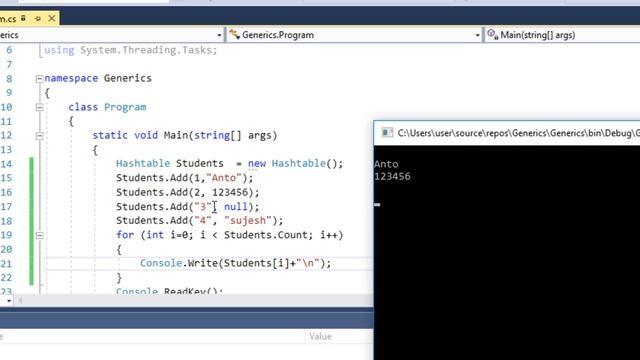
Task: Collapse the static void Main method
Action: (x=39, y=136)
